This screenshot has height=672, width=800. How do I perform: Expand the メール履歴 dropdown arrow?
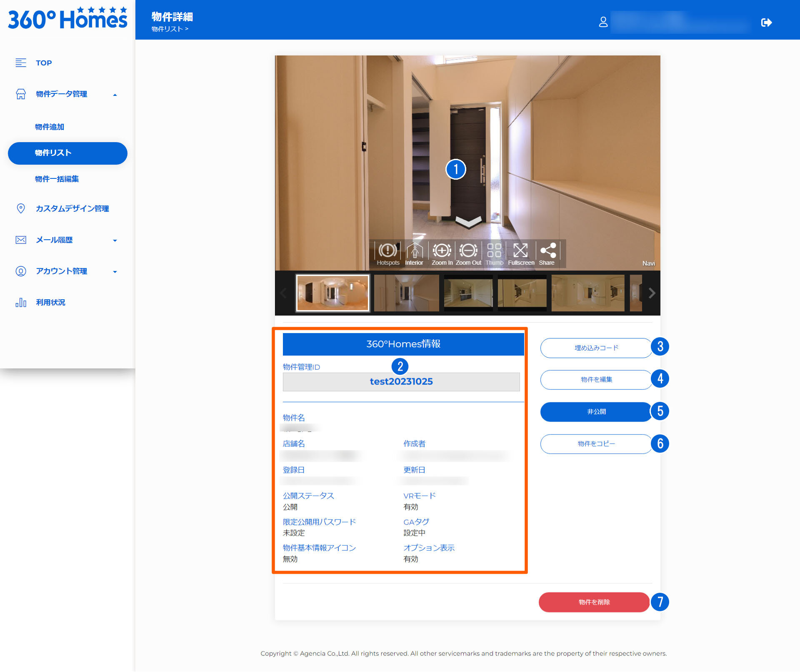(115, 241)
